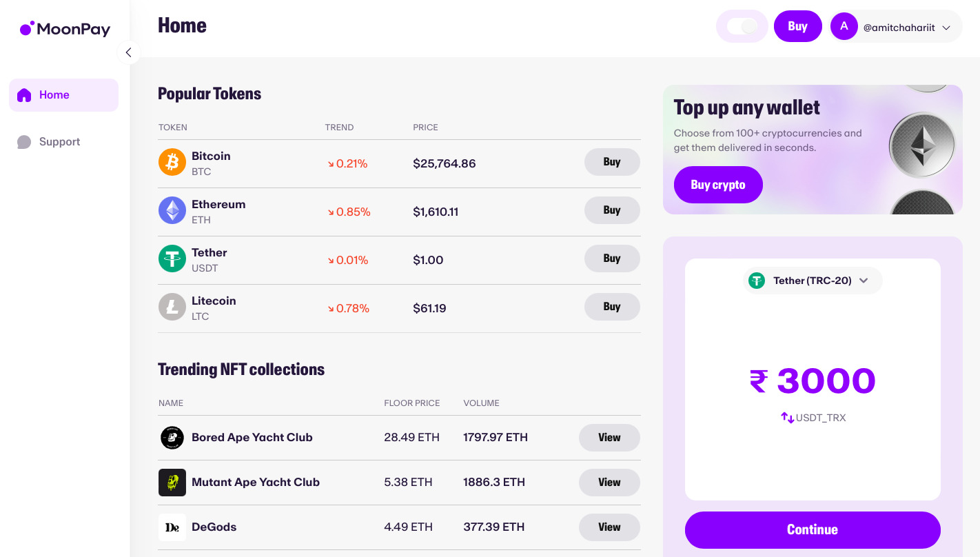Click the Support chat bubble icon

coord(25,141)
